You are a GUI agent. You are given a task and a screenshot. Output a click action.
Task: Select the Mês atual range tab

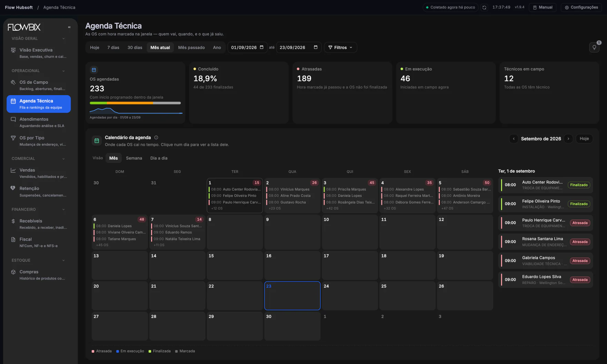[160, 48]
